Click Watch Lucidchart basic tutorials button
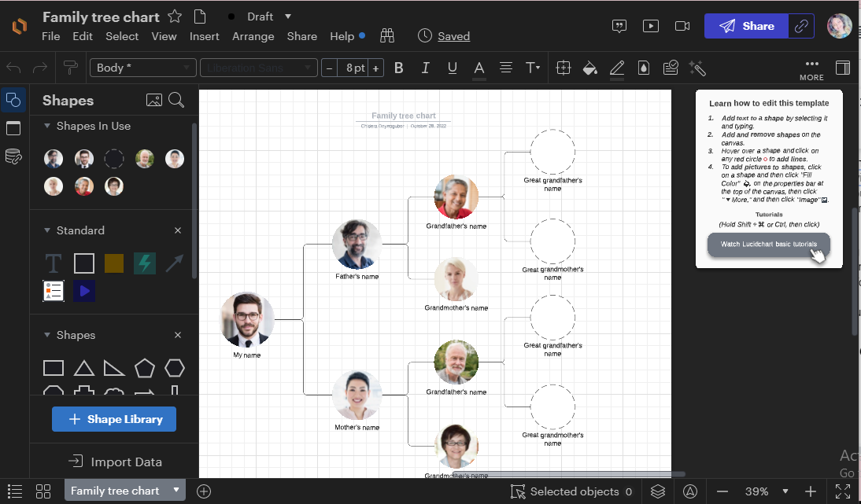861x504 pixels. pyautogui.click(x=768, y=244)
